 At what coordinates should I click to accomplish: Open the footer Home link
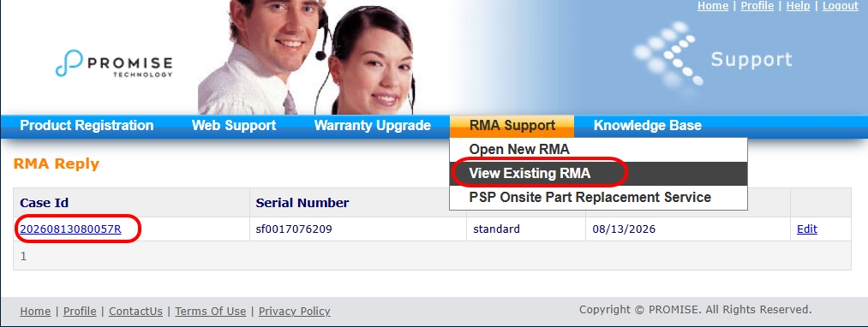coord(35,312)
